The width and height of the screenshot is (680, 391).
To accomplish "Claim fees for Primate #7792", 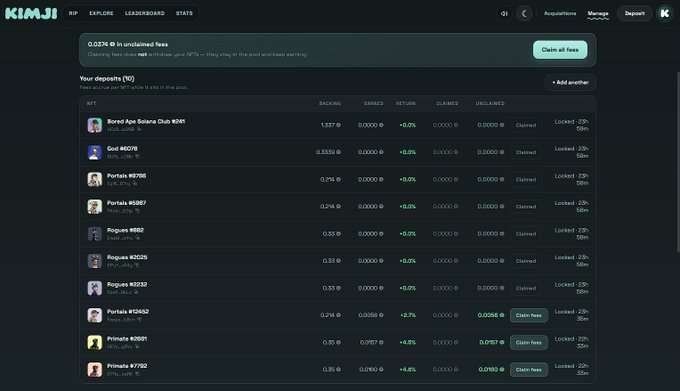I will [529, 370].
